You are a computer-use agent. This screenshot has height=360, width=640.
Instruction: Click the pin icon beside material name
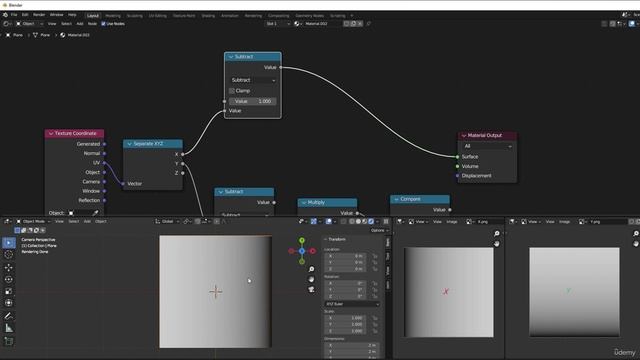[x=369, y=24]
